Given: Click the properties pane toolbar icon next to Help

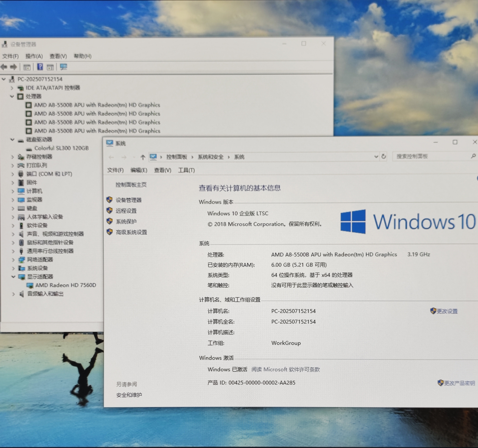Looking at the screenshot, I should point(50,67).
